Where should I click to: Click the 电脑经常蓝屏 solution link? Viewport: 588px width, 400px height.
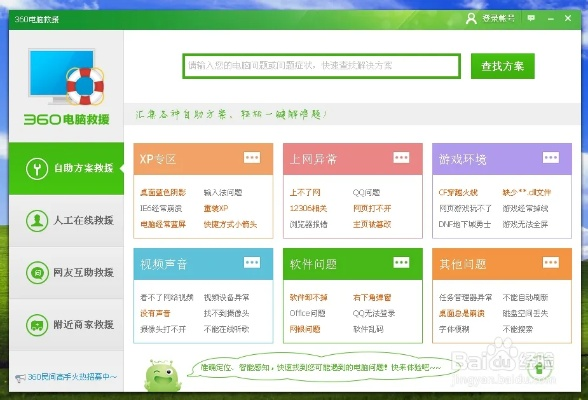click(163, 225)
